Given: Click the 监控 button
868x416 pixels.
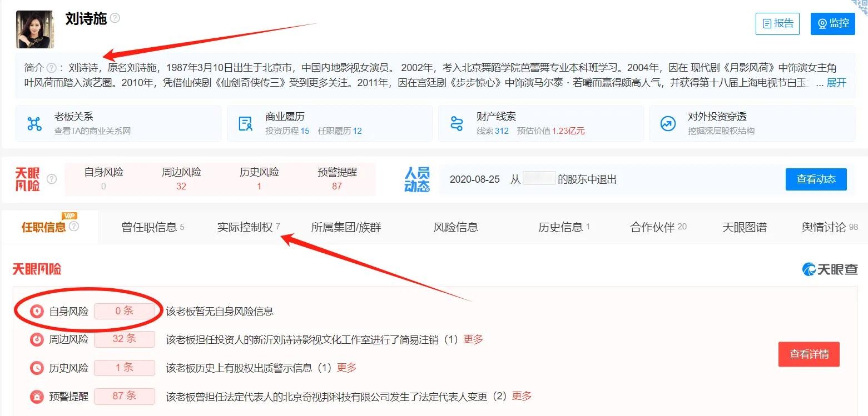Looking at the screenshot, I should point(832,24).
